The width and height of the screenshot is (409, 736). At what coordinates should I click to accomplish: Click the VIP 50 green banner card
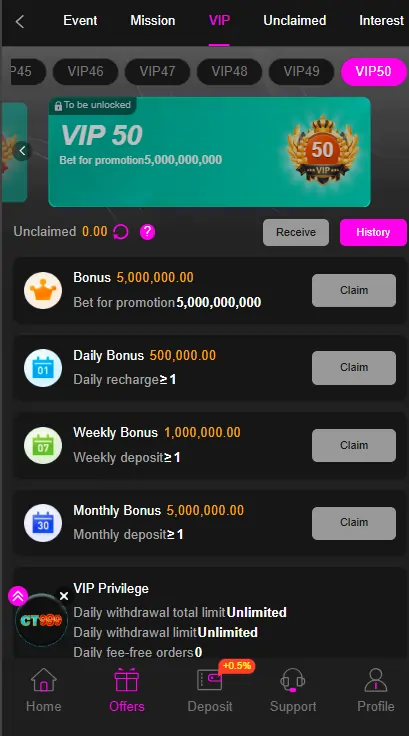click(x=209, y=152)
